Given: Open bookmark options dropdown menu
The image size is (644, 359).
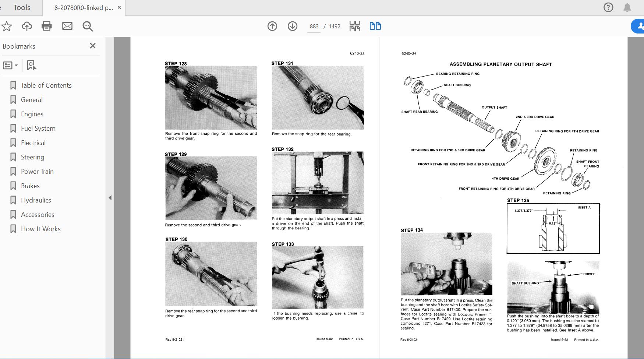Looking at the screenshot, I should pos(10,66).
